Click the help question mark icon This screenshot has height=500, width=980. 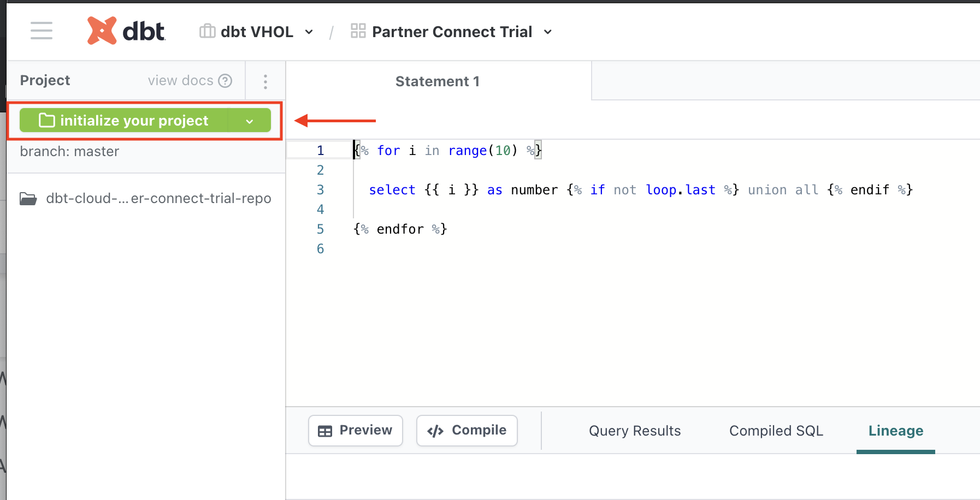(x=225, y=81)
